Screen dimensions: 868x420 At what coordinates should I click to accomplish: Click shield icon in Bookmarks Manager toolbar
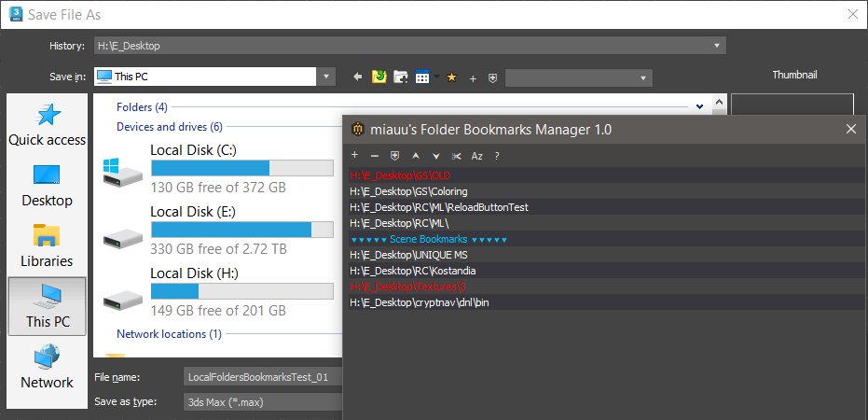point(394,156)
